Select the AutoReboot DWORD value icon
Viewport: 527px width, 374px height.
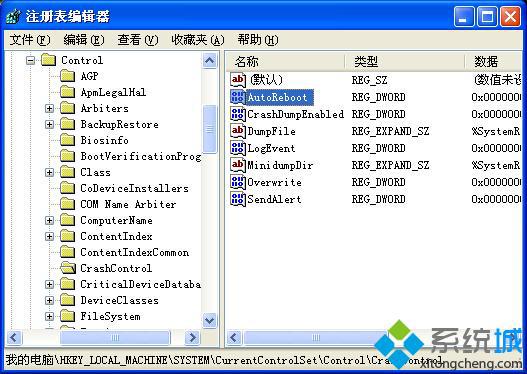pyautogui.click(x=238, y=97)
